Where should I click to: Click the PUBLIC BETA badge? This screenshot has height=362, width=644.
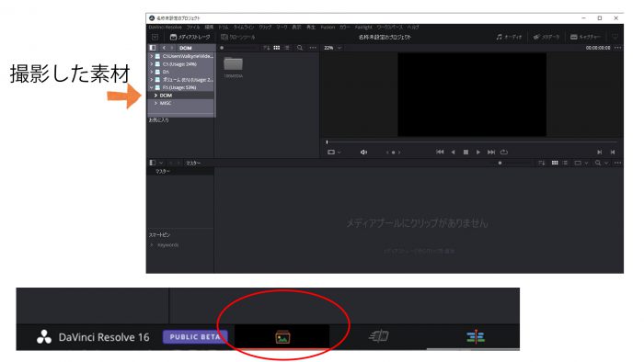coord(195,337)
